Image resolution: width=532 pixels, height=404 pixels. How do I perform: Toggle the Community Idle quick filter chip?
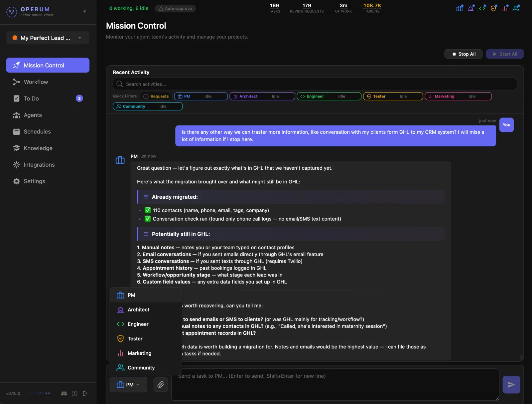pyautogui.click(x=147, y=106)
